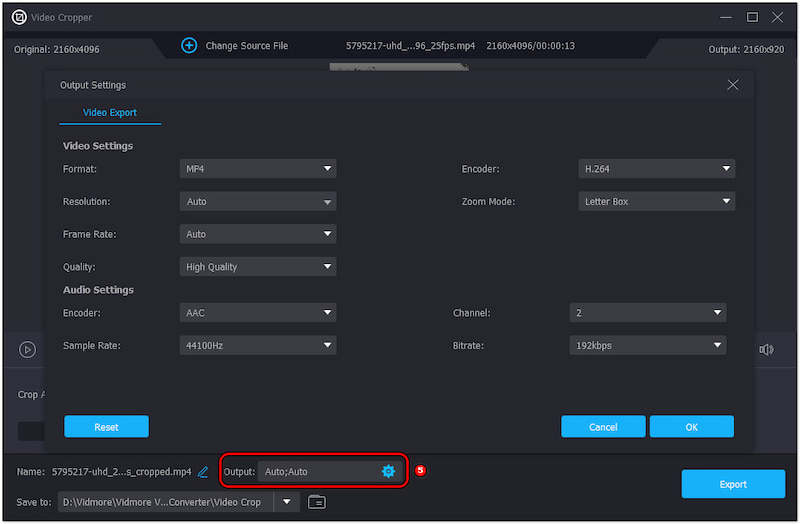
Task: Click the play button icon
Action: 28,349
